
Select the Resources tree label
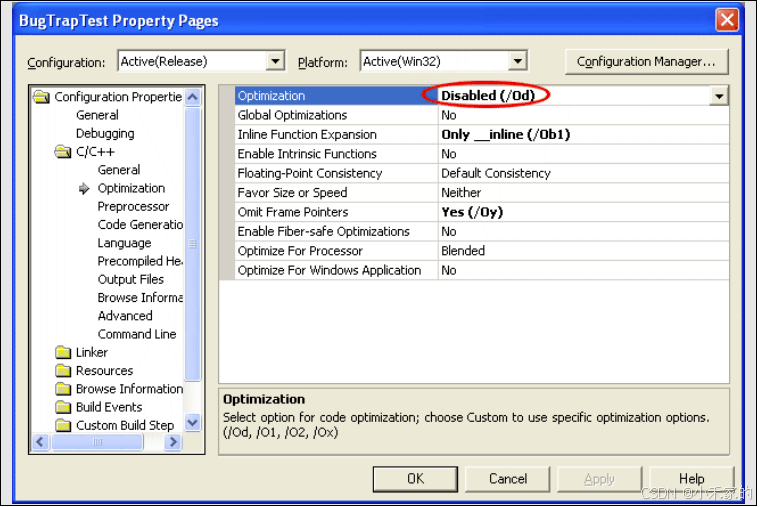point(105,371)
